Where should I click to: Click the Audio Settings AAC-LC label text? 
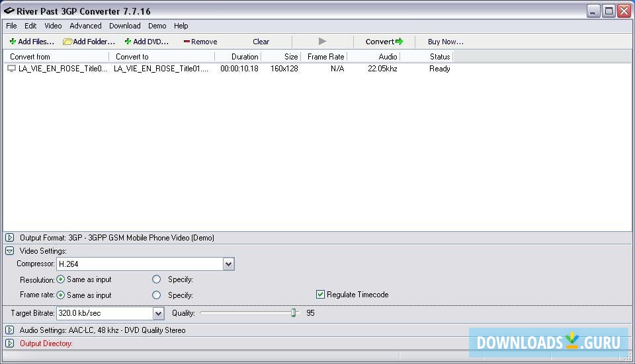pos(103,330)
